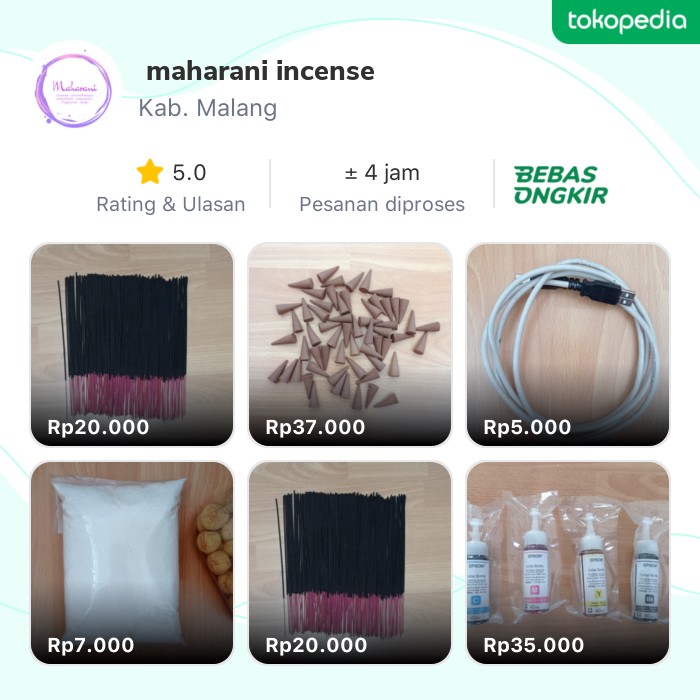The height and width of the screenshot is (700, 700).
Task: Click the Bebas Ongkir badge
Action: click(x=561, y=185)
